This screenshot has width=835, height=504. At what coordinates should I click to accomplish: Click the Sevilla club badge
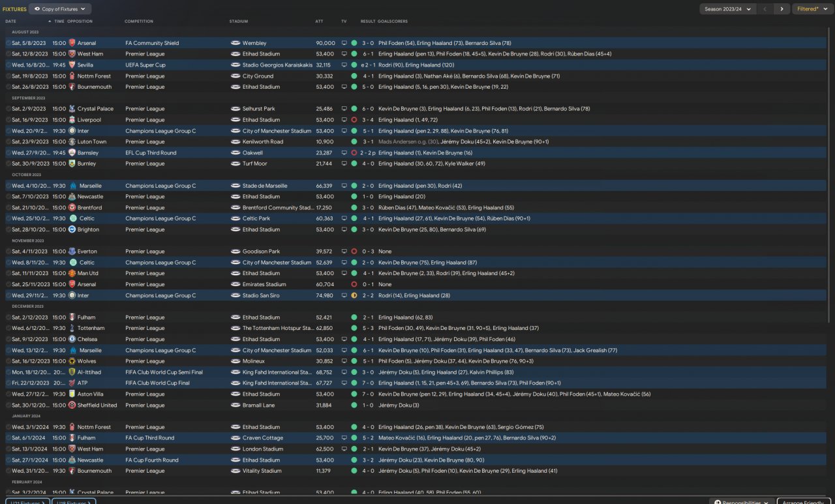click(72, 65)
